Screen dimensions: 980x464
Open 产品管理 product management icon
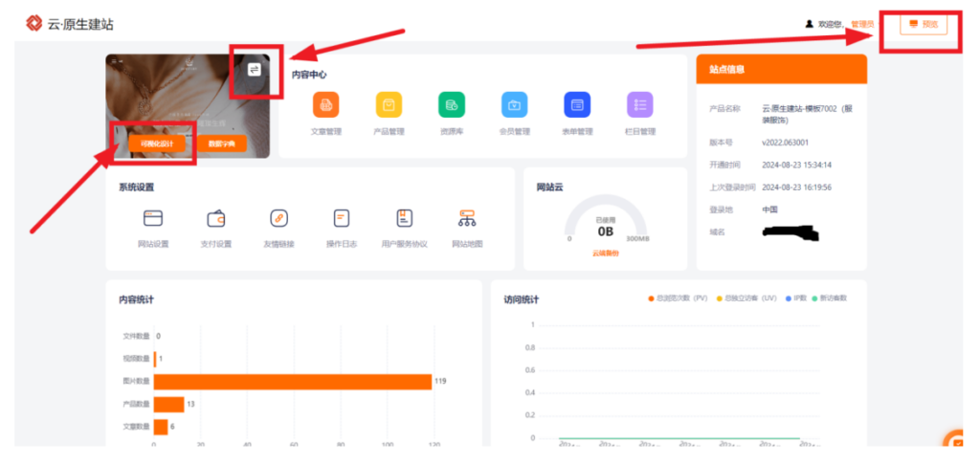[x=389, y=105]
